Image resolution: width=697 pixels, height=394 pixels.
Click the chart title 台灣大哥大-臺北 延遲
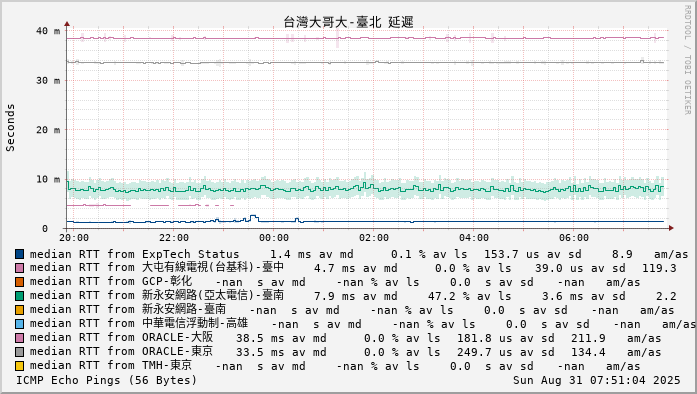(348, 22)
